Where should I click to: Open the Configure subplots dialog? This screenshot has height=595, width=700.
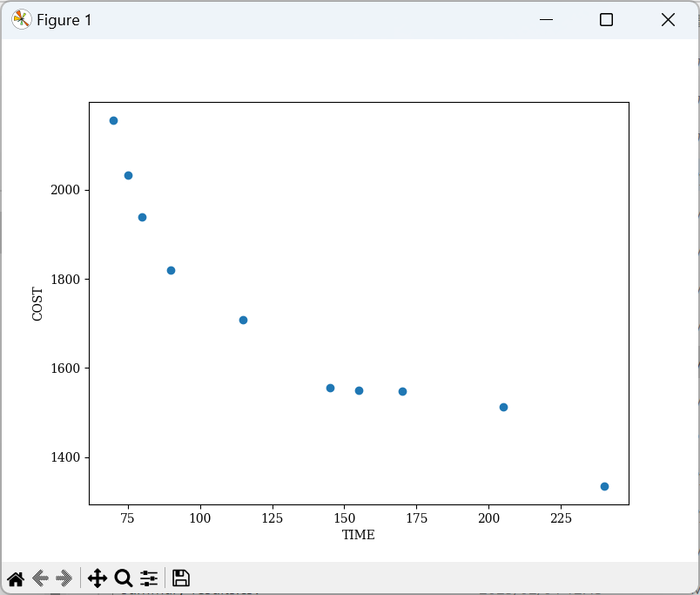[149, 578]
